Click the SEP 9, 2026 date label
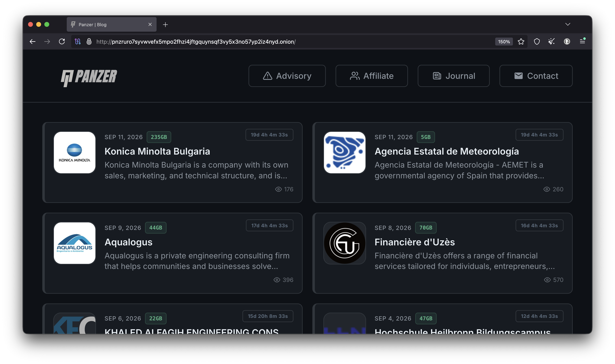Image resolution: width=615 pixels, height=364 pixels. 123,228
